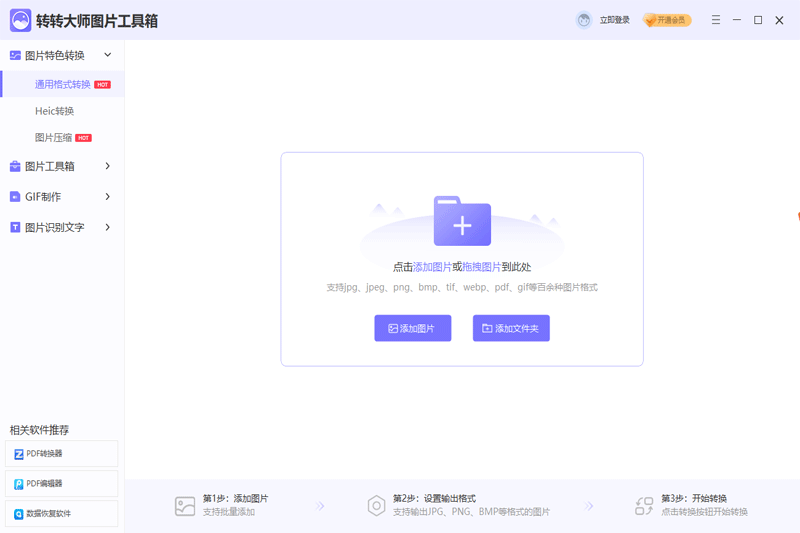The width and height of the screenshot is (800, 533).
Task: Collapse the 图片特色转换 section
Action: (x=108, y=55)
